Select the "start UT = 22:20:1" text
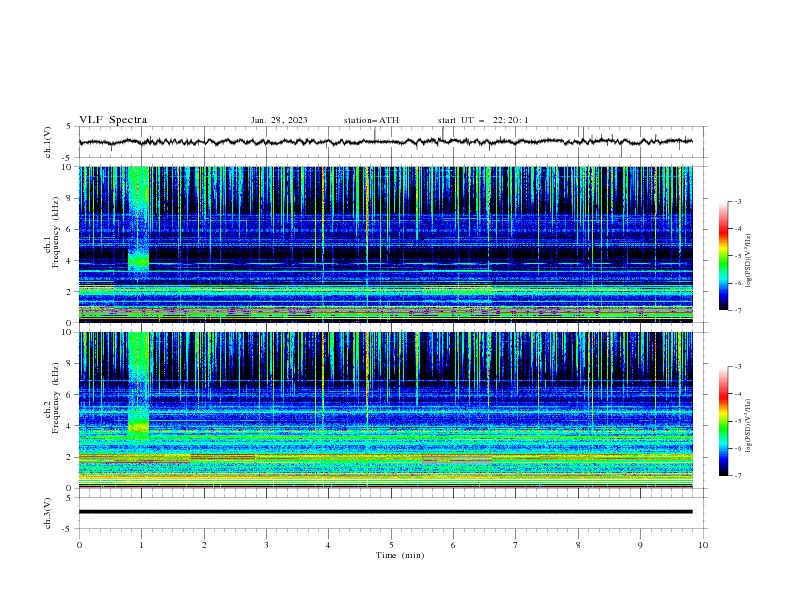Screen dimensions: 792x612 pos(483,120)
